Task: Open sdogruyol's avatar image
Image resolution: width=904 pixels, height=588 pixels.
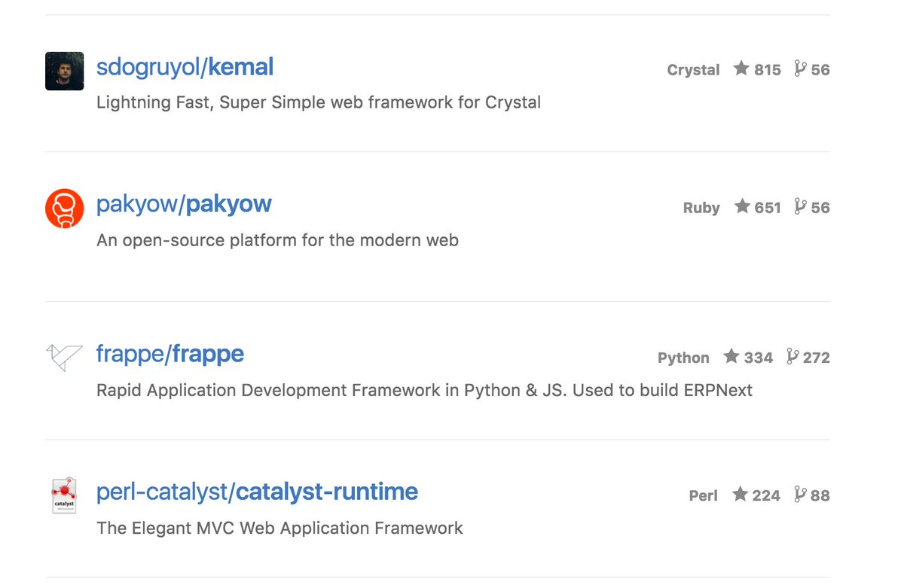Action: click(x=65, y=71)
